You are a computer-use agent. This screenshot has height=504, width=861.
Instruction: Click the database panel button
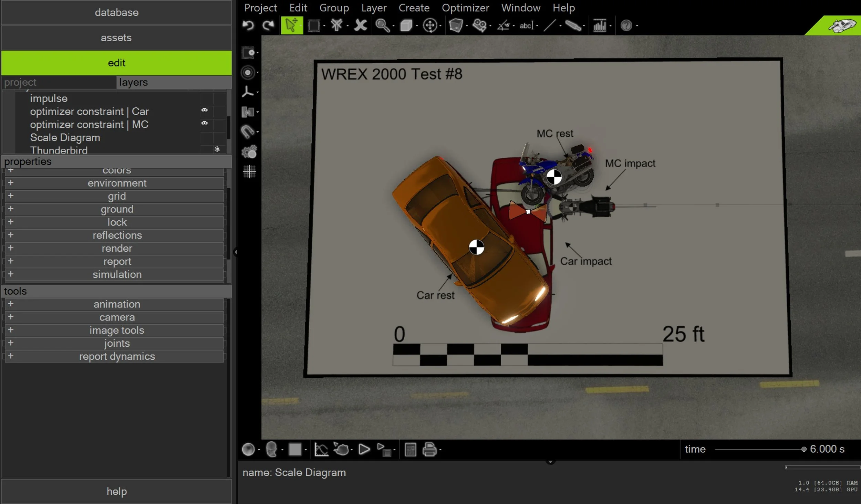click(116, 12)
